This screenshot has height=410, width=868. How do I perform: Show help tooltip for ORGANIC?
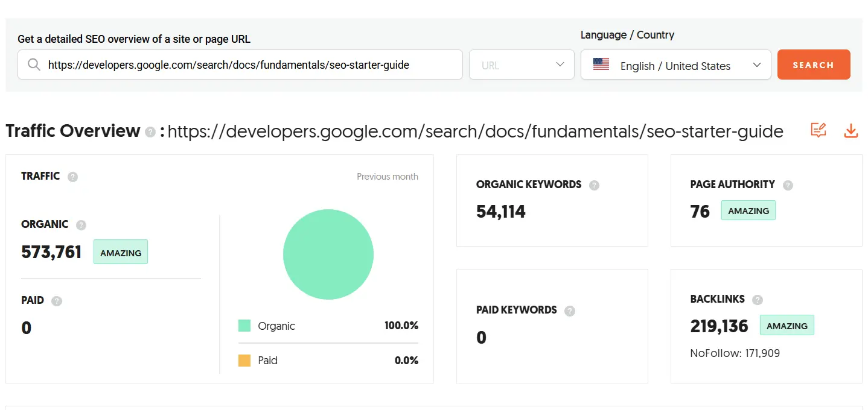pyautogui.click(x=81, y=225)
